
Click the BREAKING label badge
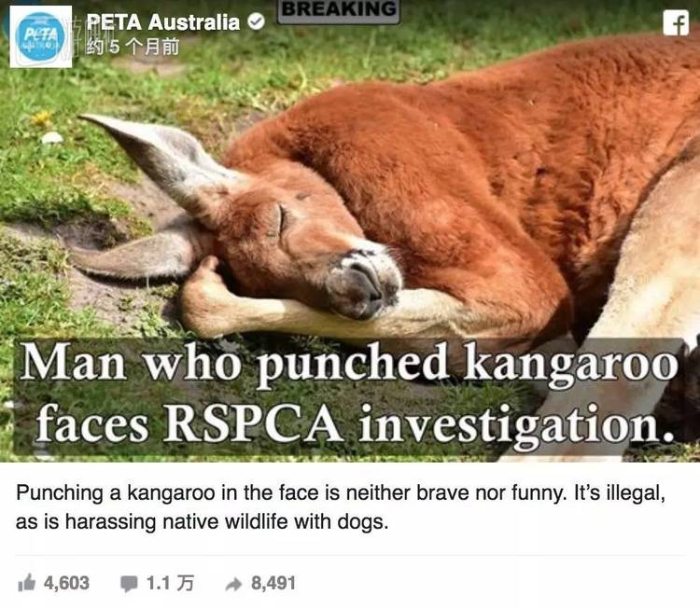[x=339, y=10]
